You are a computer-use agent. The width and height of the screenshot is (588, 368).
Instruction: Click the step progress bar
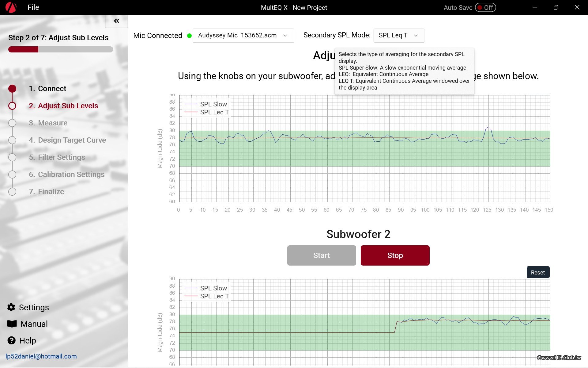[61, 49]
